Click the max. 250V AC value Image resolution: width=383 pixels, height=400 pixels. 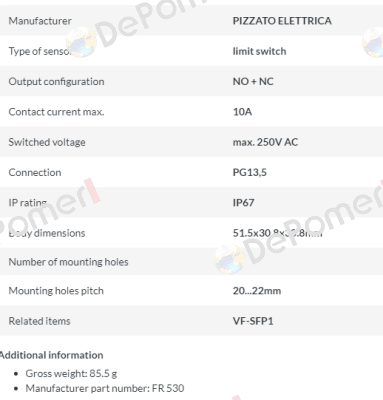(x=265, y=142)
